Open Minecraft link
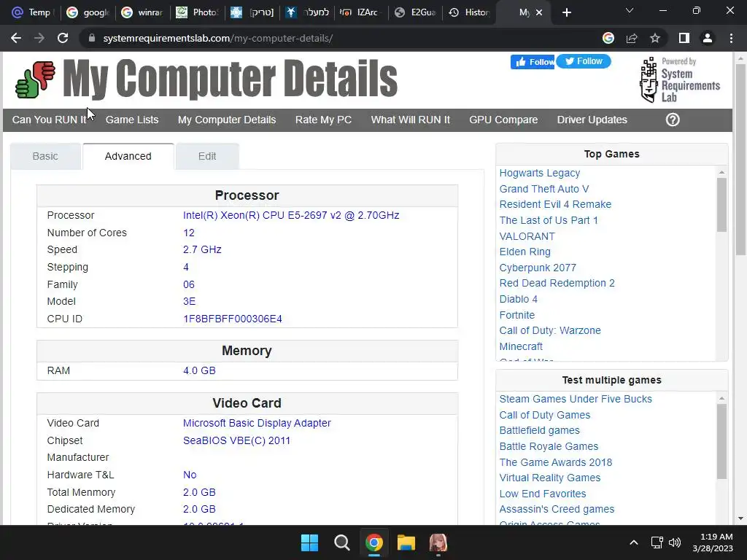Viewport: 747px width, 560px height. [521, 346]
